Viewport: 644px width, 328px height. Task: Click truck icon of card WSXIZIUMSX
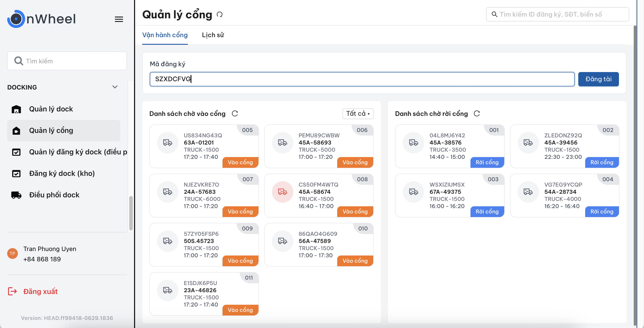413,192
